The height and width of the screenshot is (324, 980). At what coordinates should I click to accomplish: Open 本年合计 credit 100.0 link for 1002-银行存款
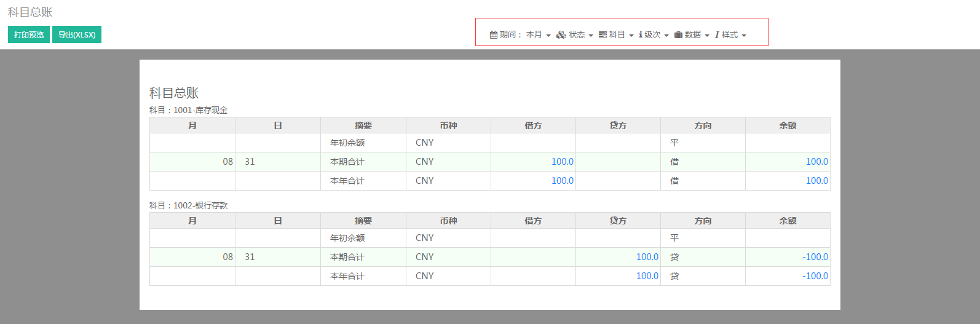[x=647, y=276]
